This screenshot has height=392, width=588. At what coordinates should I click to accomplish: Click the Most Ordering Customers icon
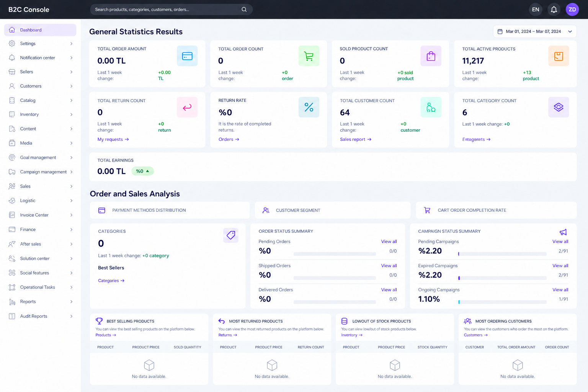click(x=467, y=321)
